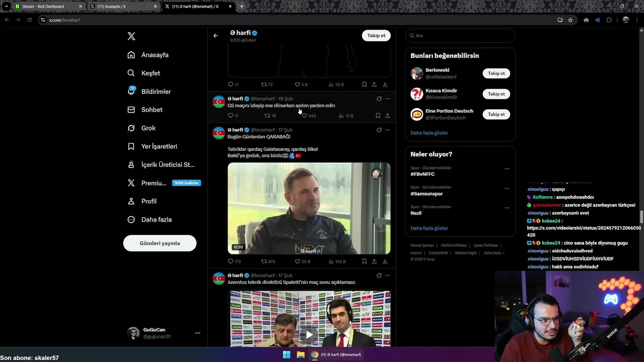Screen dimensions: 644x362
Task: Bookmark the GS maçını post
Action: pos(378,116)
